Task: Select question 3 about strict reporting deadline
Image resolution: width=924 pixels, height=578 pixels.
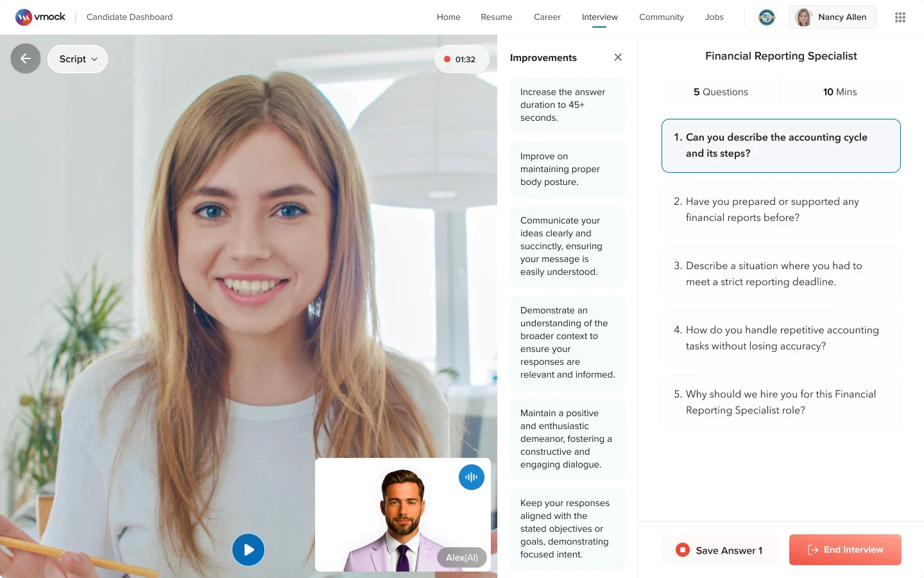Action: click(781, 274)
